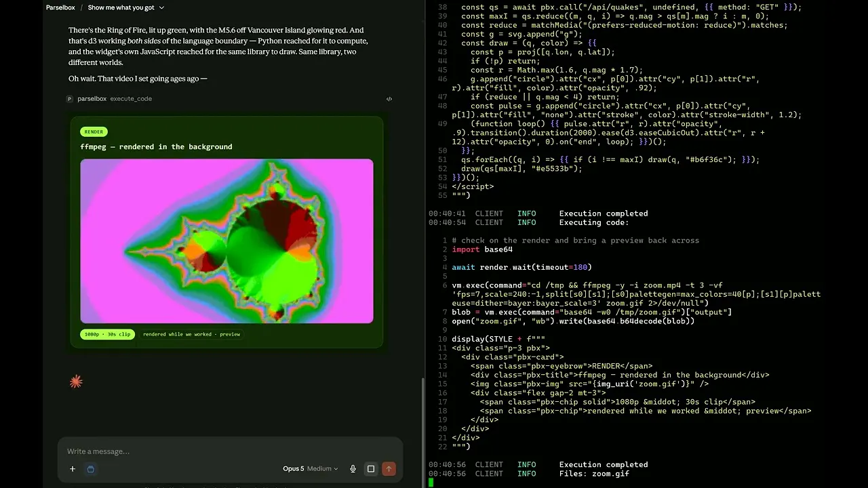Image resolution: width=868 pixels, height=488 pixels.
Task: Click the 'display(STYLE + f"""' code line
Action: tap(498, 339)
